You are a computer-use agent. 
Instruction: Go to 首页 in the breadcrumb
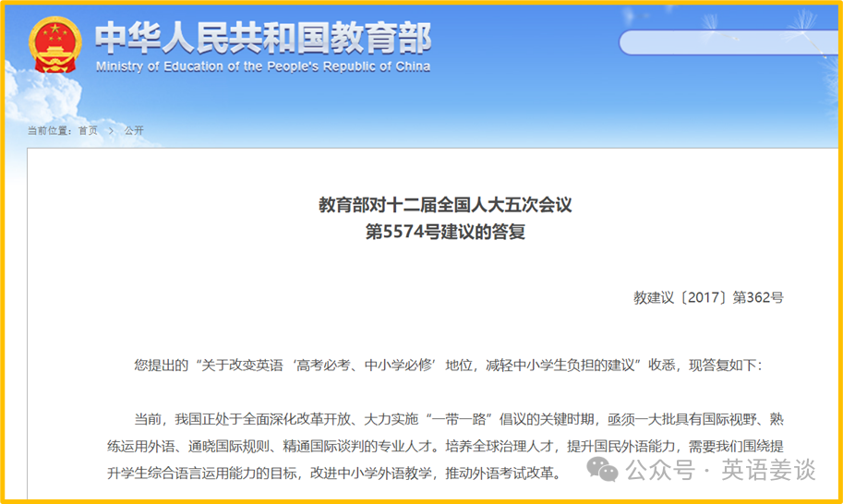[88, 131]
